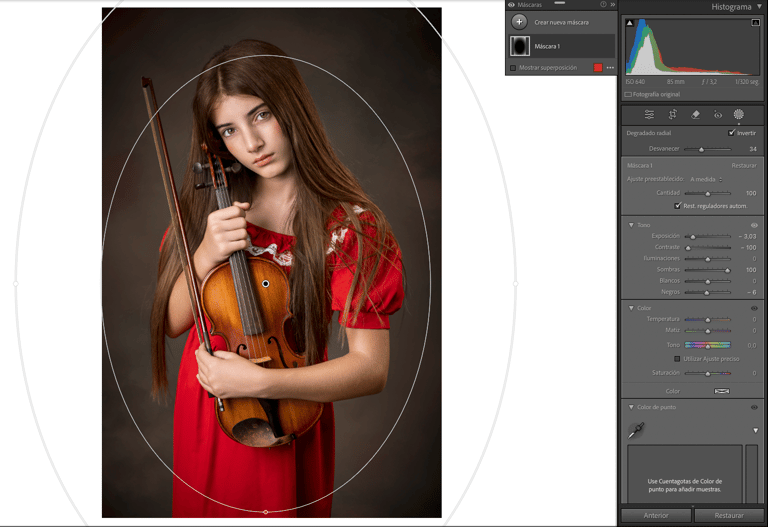This screenshot has width=768, height=527.
Task: Toggle the Color de punto visibility eye
Action: click(754, 407)
